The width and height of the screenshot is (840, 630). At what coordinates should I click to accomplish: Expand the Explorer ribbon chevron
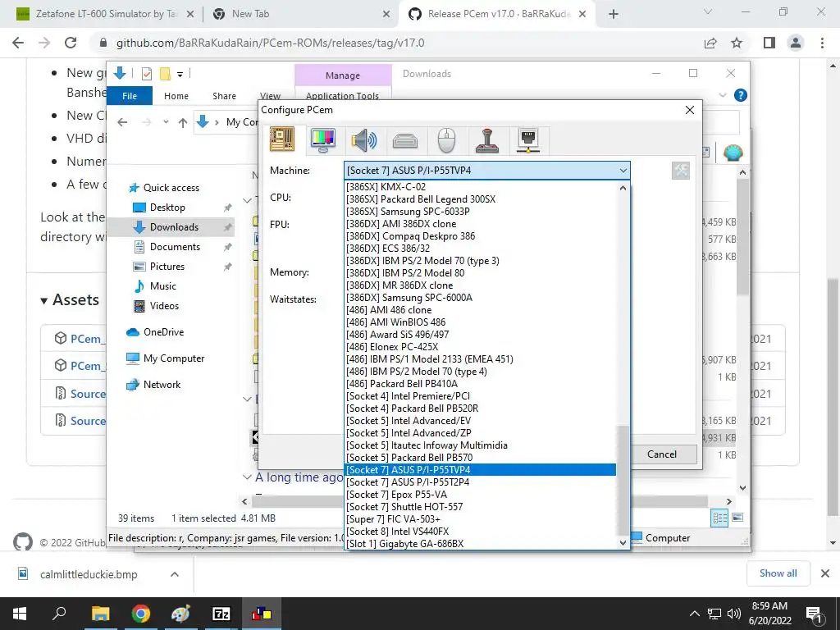pos(723,95)
